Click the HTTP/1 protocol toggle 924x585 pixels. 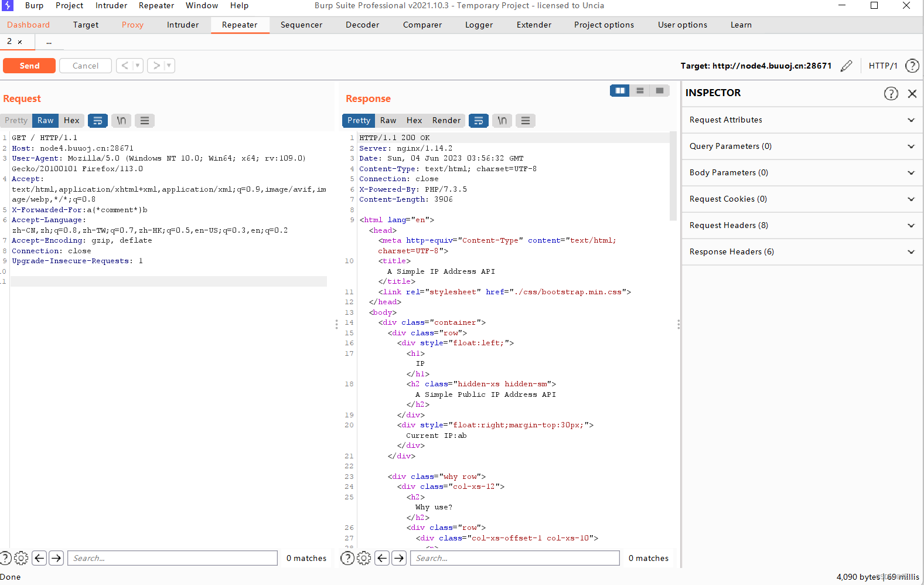click(x=883, y=66)
